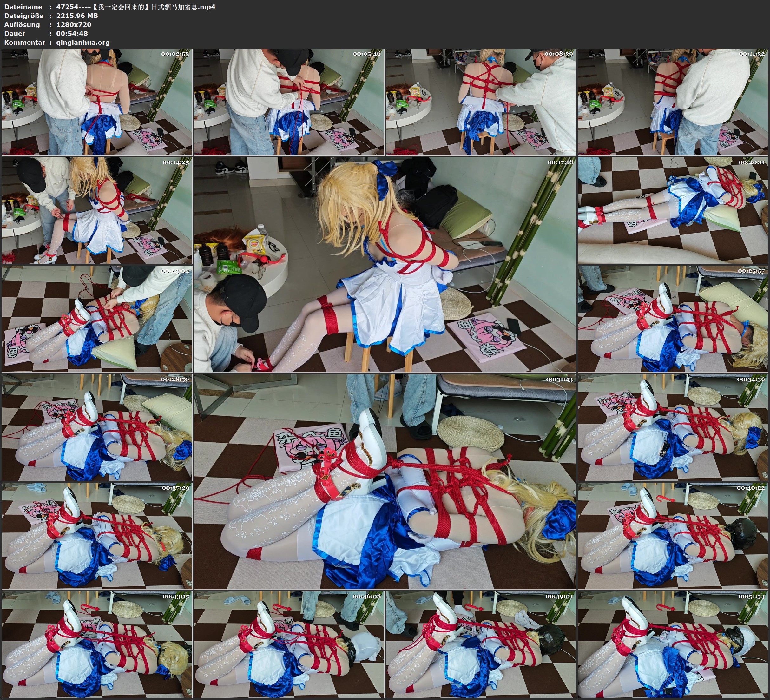Select the frame at 00:49:01
The width and height of the screenshot is (770, 700).
pos(480,644)
